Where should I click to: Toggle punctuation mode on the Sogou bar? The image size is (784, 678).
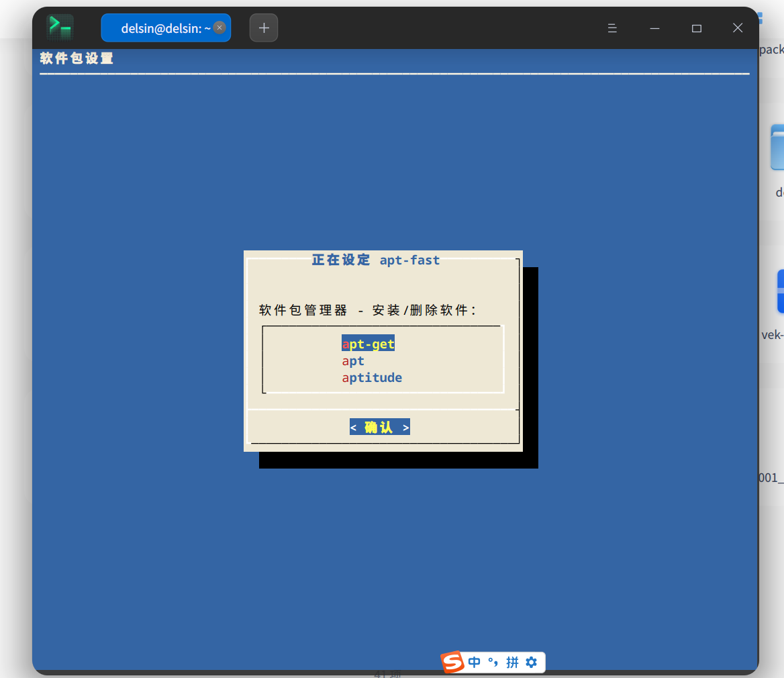coord(494,663)
